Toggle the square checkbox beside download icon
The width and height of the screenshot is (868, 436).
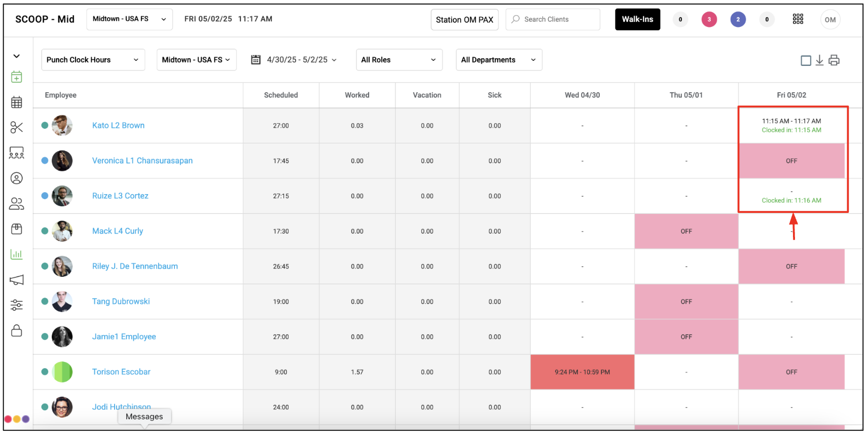click(x=806, y=60)
